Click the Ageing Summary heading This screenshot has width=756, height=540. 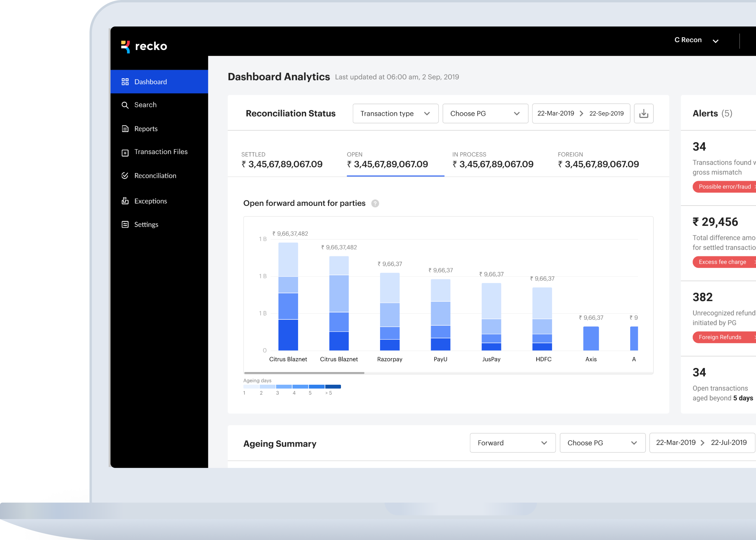coord(280,444)
